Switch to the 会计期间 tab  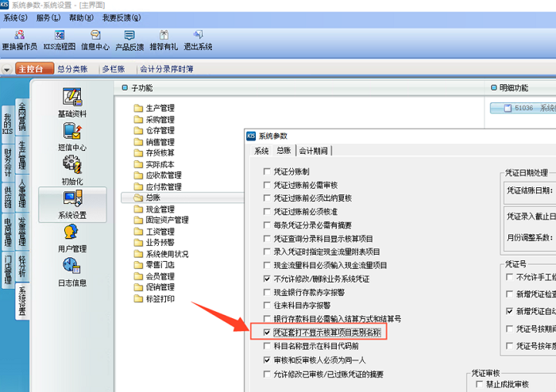(312, 150)
